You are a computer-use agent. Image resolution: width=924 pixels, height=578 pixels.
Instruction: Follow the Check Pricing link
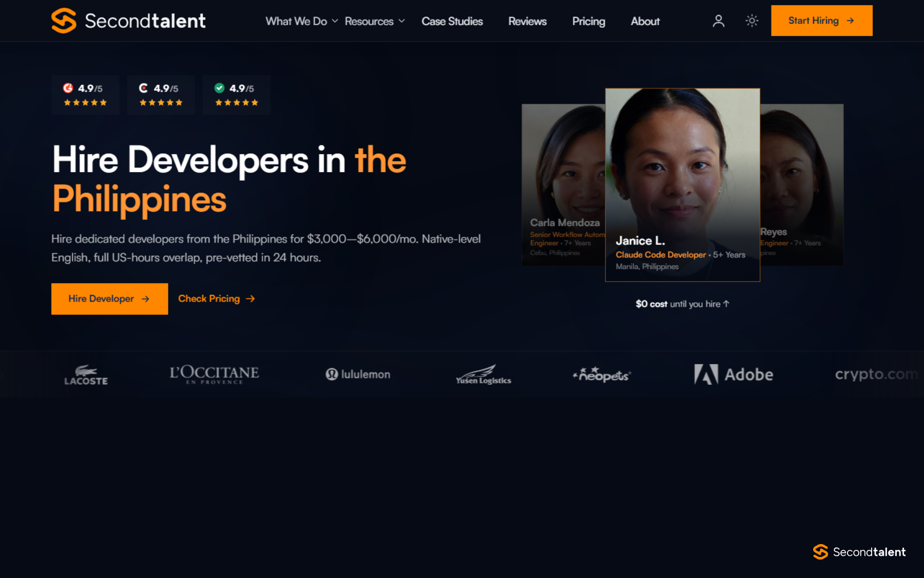217,299
